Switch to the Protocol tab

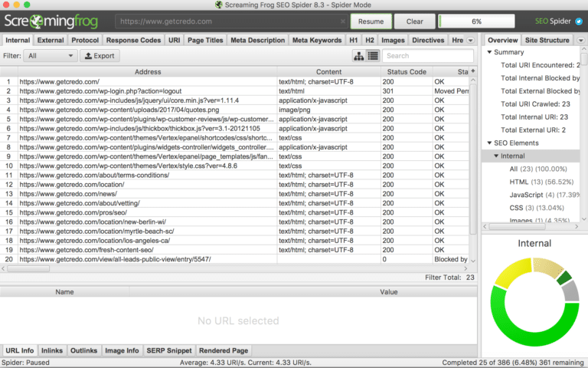coord(85,40)
